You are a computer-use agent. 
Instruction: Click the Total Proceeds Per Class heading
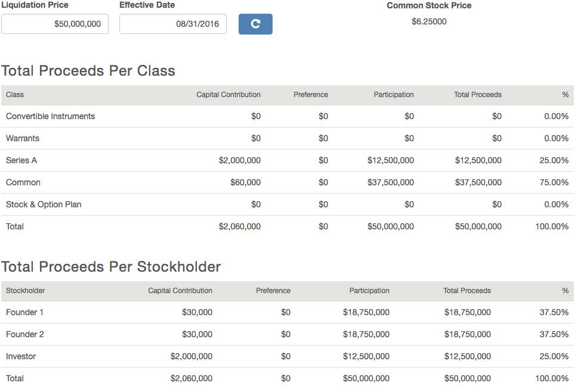coord(88,71)
